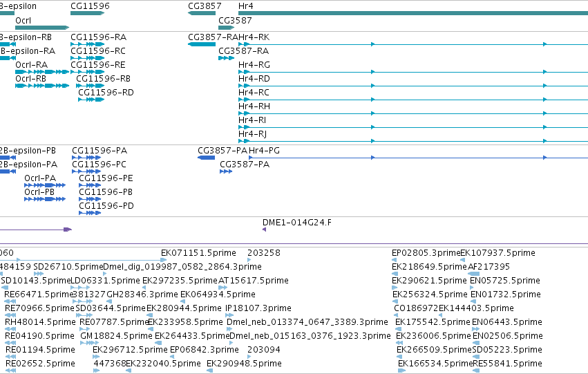Select the Ocrl-RB transcript
The width and height of the screenshot is (588, 374).
click(42, 86)
